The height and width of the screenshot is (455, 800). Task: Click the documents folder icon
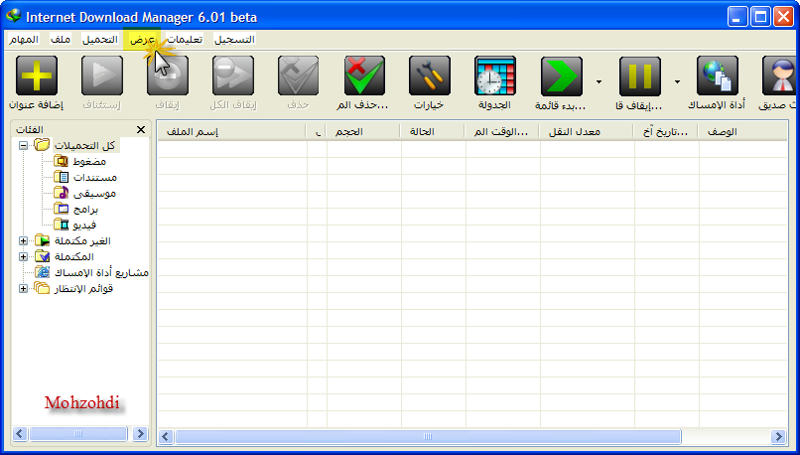coord(61,178)
